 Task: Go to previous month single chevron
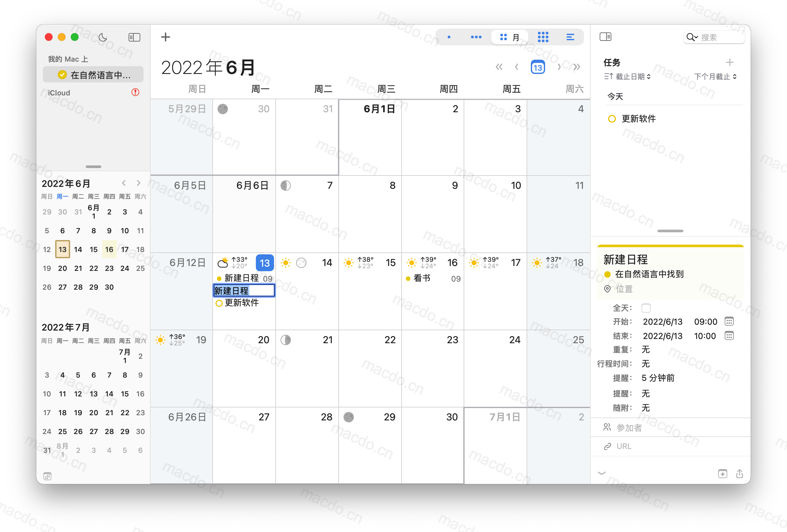[517, 67]
